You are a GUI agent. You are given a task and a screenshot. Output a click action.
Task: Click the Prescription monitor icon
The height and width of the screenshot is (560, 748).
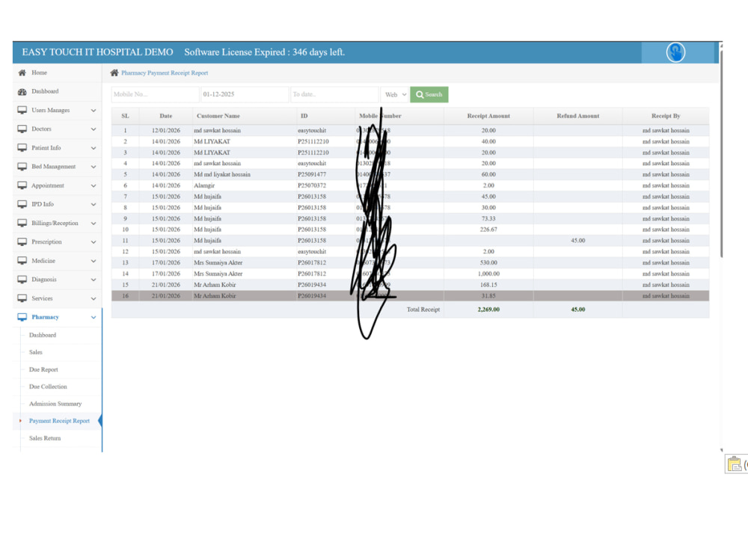(22, 241)
